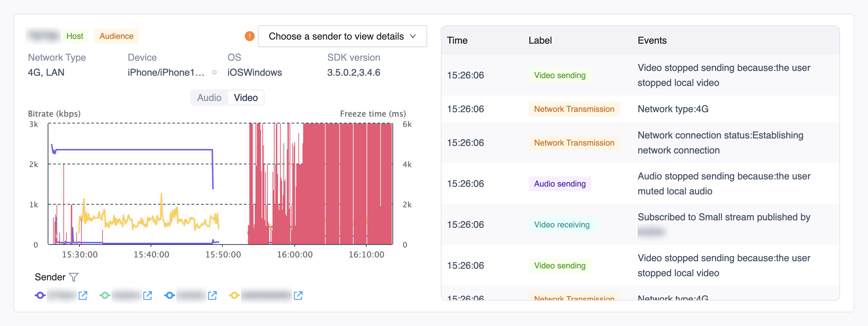The height and width of the screenshot is (326, 868).
Task: Click the Video receiving event label
Action: pyautogui.click(x=562, y=225)
